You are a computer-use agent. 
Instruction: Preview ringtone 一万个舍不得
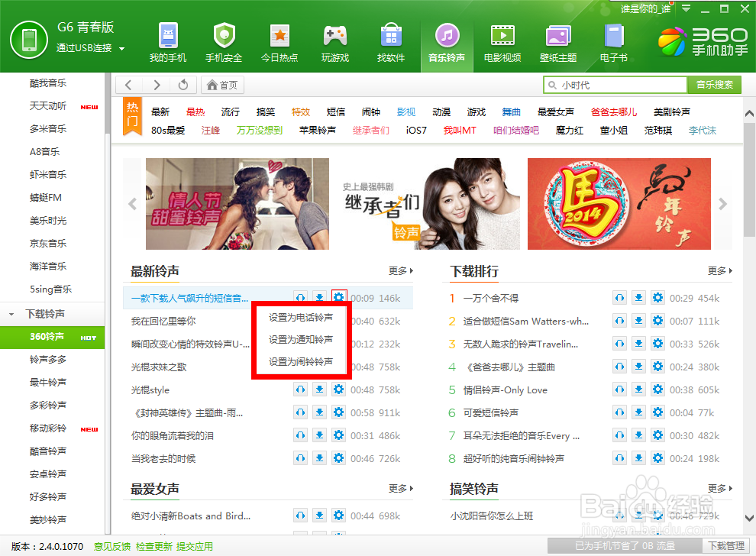619,298
